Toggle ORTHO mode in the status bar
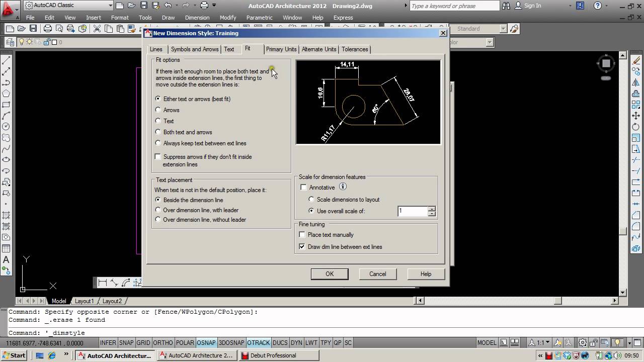The height and width of the screenshot is (362, 644). pos(163,343)
